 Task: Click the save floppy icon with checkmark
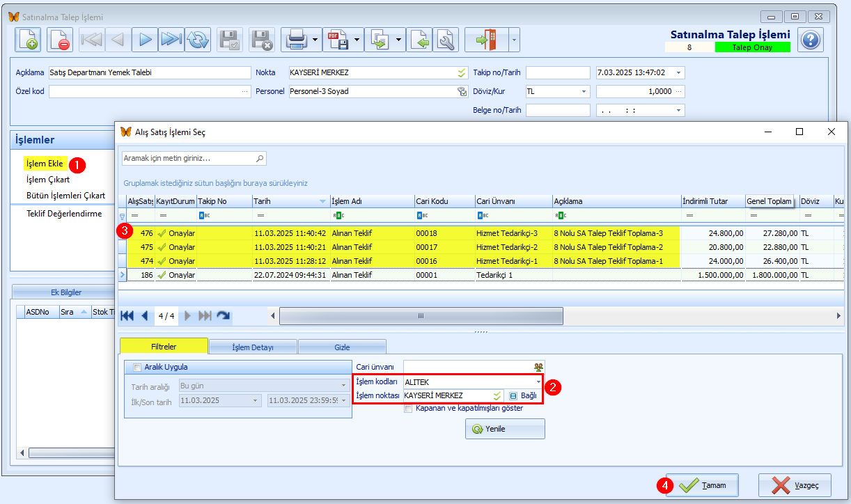coord(230,40)
